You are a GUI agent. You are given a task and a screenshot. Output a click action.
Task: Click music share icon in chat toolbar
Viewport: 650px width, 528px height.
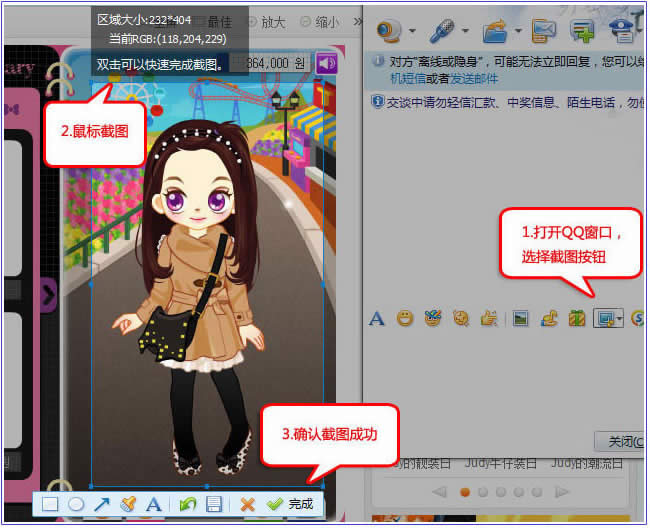pyautogui.click(x=549, y=318)
